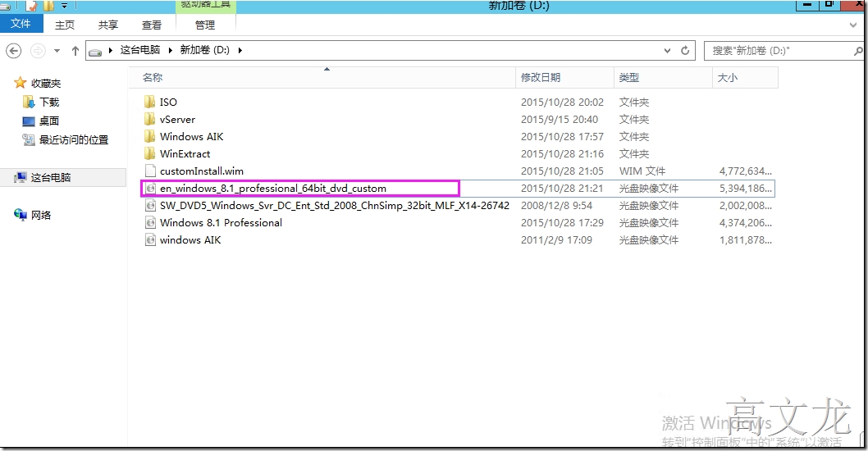Expand the arrow after 新加卷 (D:) in address bar
Image resolution: width=868 pixels, height=451 pixels.
[x=240, y=50]
